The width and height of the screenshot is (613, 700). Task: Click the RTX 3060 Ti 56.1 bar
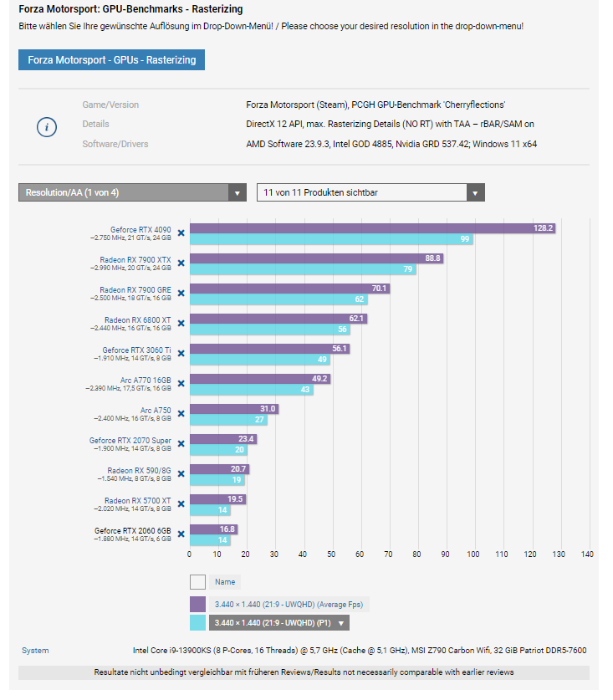270,349
